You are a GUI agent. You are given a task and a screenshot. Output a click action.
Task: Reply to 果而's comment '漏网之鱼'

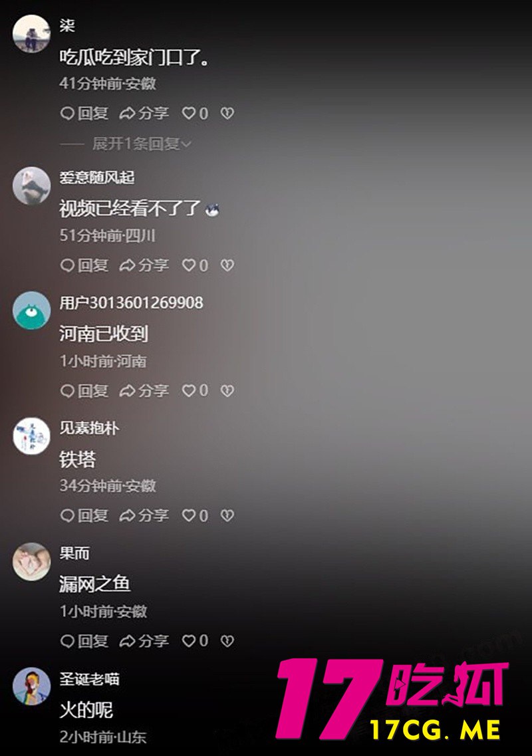tap(84, 641)
